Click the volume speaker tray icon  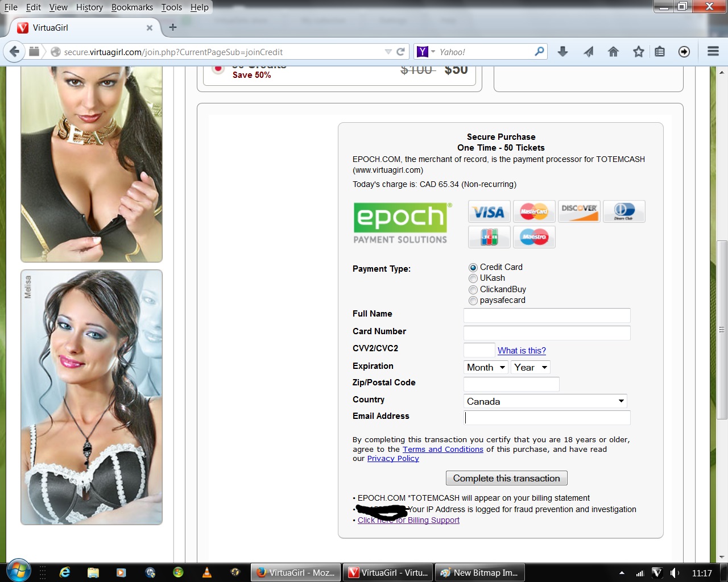coord(675,573)
